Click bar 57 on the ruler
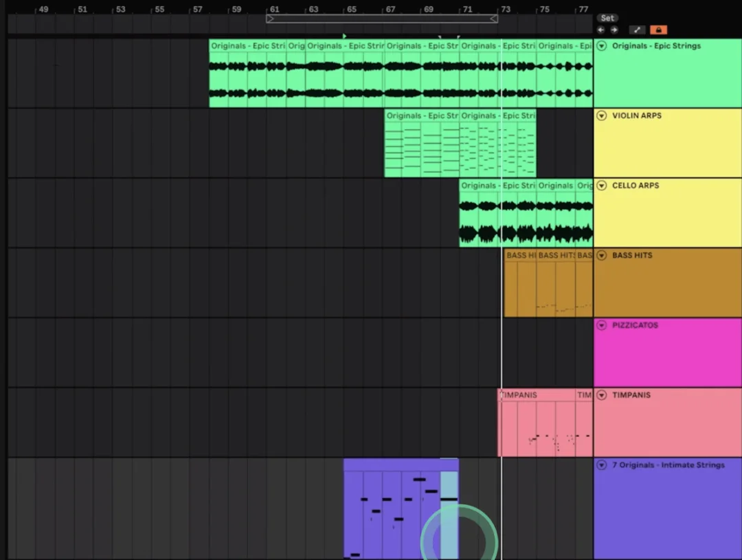 coord(198,9)
